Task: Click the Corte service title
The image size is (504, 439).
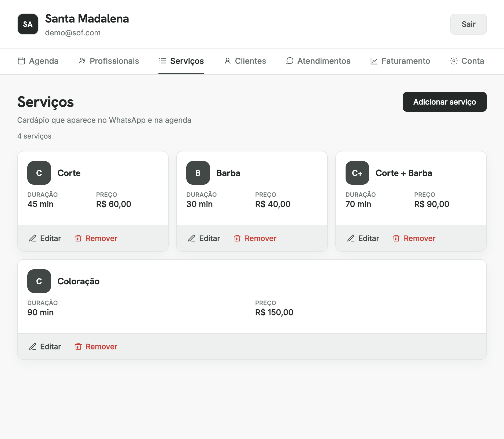Action: (x=69, y=173)
